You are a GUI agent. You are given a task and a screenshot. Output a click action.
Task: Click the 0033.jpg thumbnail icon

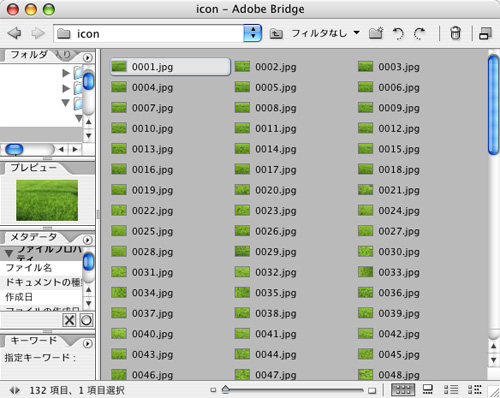click(365, 272)
